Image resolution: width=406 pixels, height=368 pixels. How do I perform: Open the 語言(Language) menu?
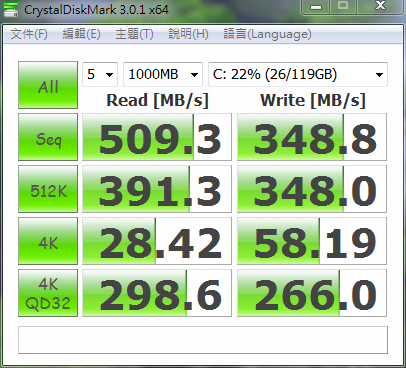click(x=267, y=34)
